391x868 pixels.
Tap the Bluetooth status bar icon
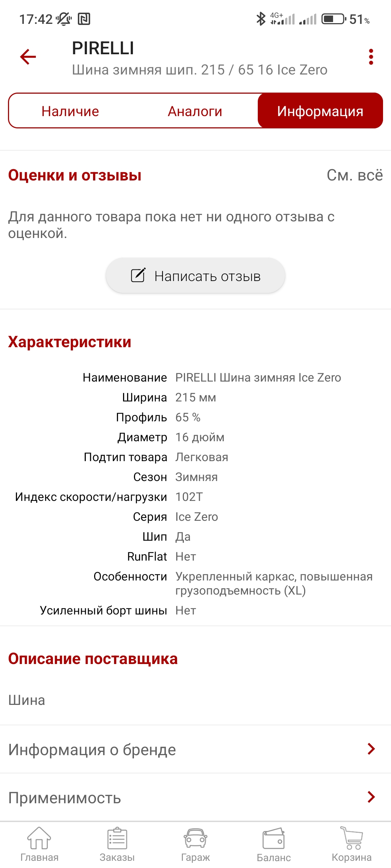261,19
